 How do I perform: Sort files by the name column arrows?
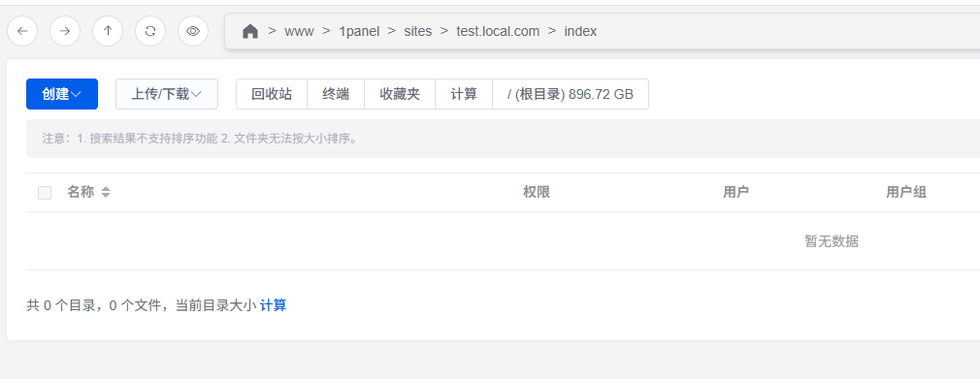pos(106,192)
